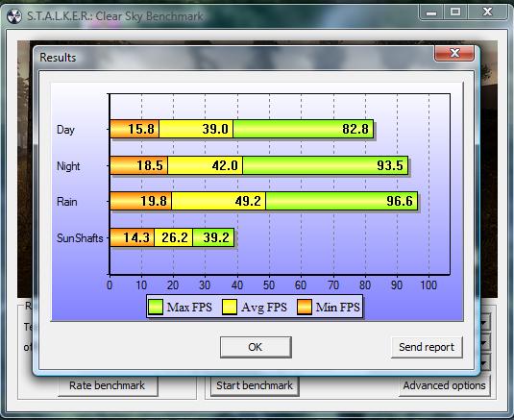Click the Min FPS legend label

tap(337, 308)
